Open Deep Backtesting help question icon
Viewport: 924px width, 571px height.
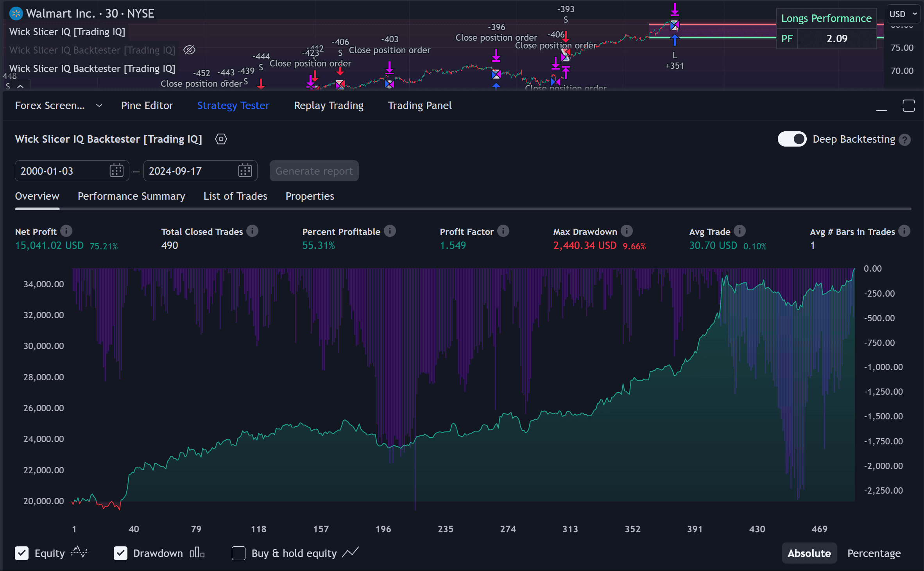click(x=904, y=140)
